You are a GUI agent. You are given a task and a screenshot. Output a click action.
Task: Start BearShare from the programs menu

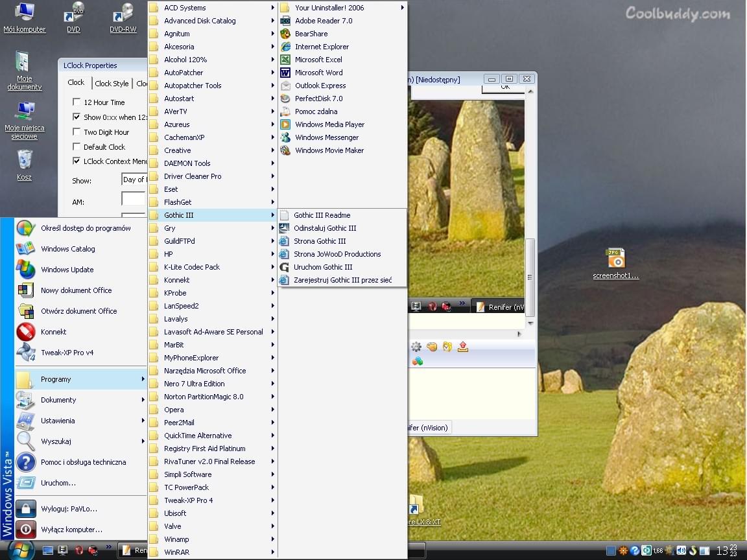(x=311, y=34)
